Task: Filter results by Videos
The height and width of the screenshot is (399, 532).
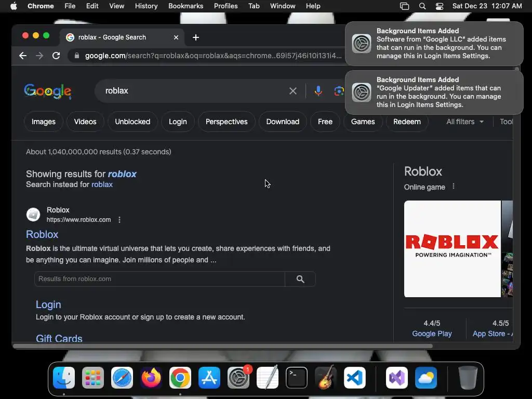Action: (x=85, y=122)
